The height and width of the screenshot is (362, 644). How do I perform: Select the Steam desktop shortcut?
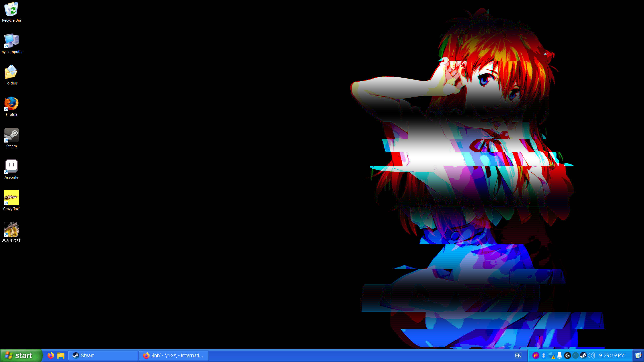coord(11,138)
